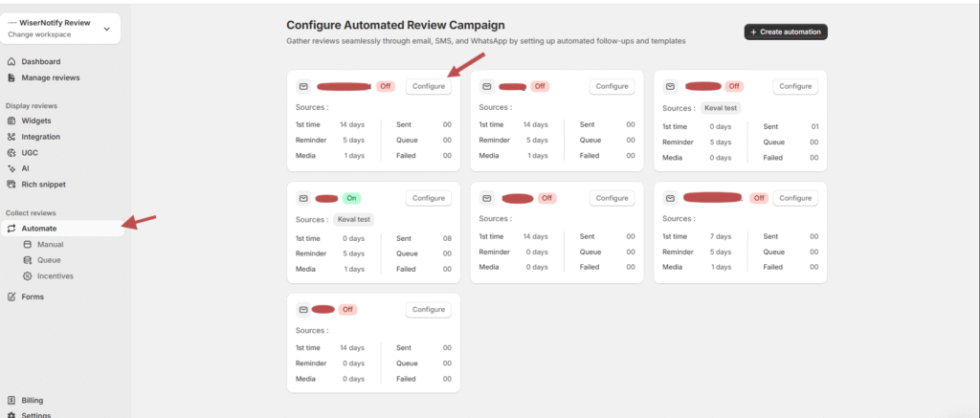Open Manage reviews in sidebar
This screenshot has width=980, height=418.
(50, 77)
